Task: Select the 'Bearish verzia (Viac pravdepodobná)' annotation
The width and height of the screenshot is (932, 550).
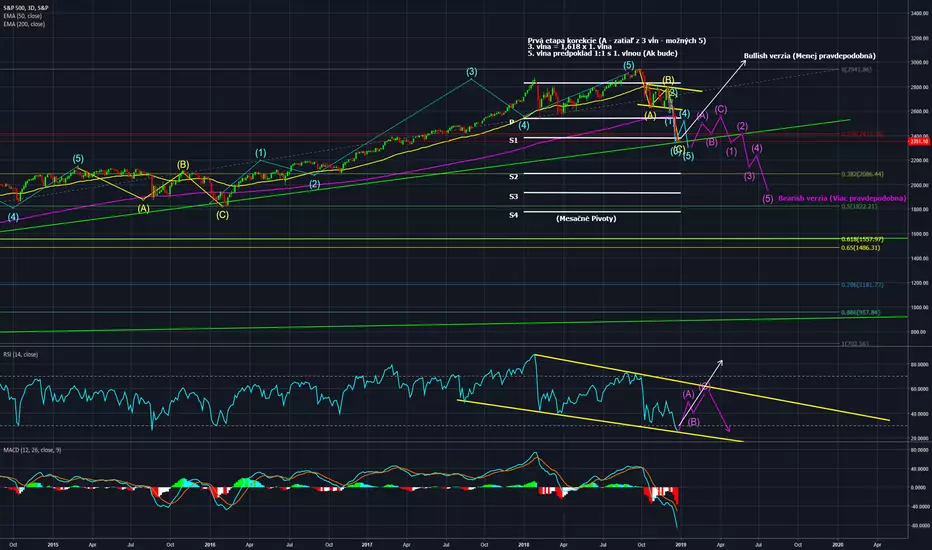Action: point(842,198)
